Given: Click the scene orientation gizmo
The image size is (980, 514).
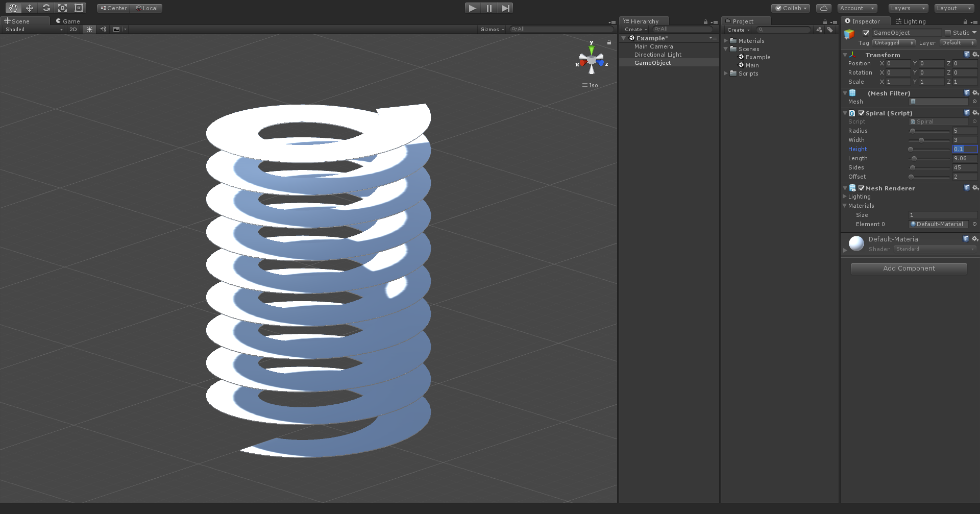Looking at the screenshot, I should tap(592, 60).
